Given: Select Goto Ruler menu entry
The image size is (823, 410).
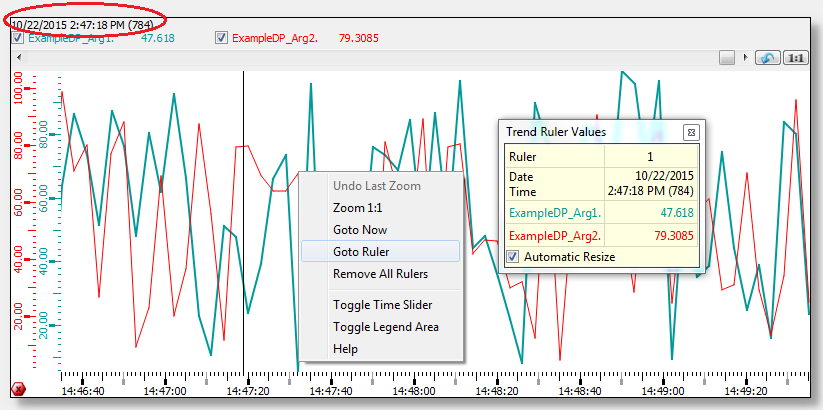Looking at the screenshot, I should [361, 252].
